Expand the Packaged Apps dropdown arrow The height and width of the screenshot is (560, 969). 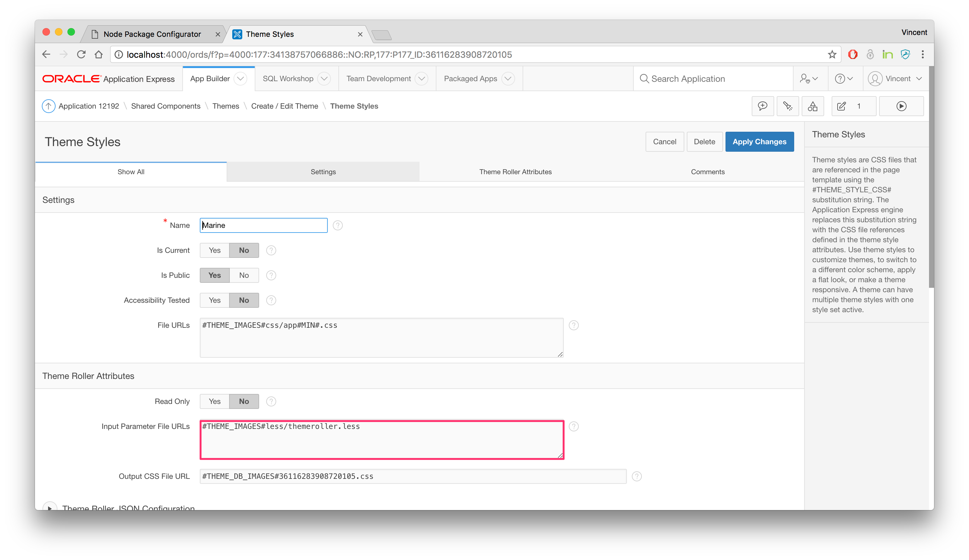(x=508, y=78)
